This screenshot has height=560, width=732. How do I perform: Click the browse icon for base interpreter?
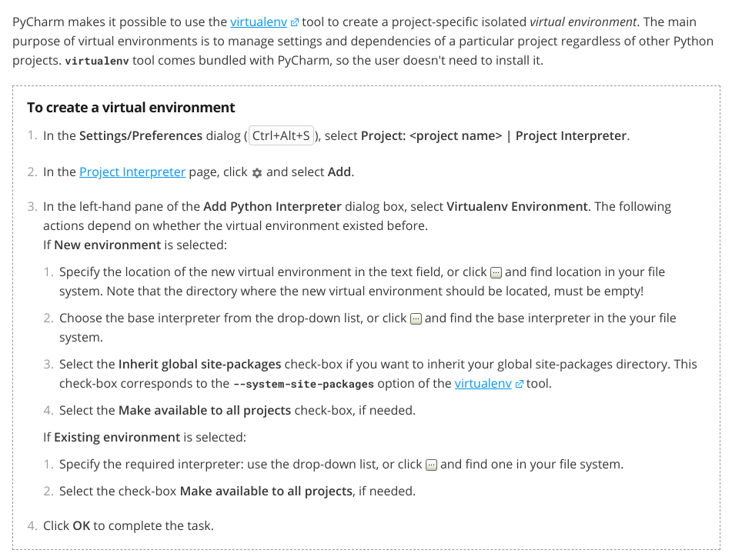point(416,318)
